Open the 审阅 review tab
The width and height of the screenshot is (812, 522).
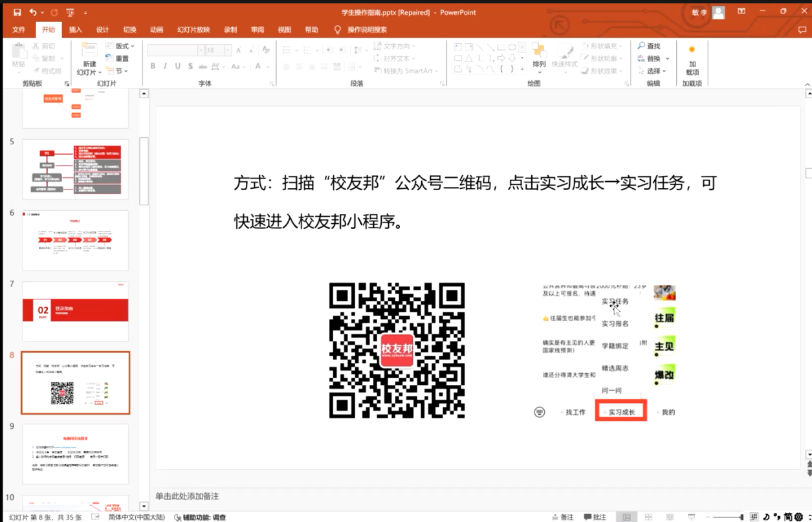pyautogui.click(x=258, y=30)
